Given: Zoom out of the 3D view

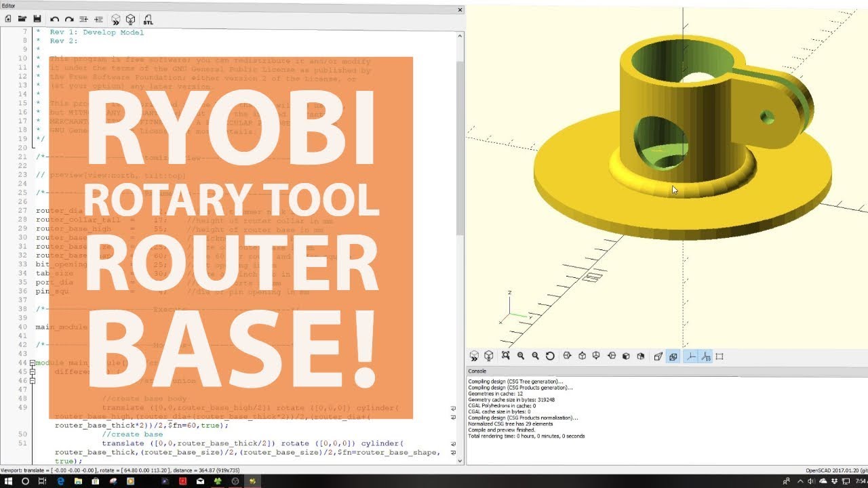Looking at the screenshot, I should (x=535, y=356).
